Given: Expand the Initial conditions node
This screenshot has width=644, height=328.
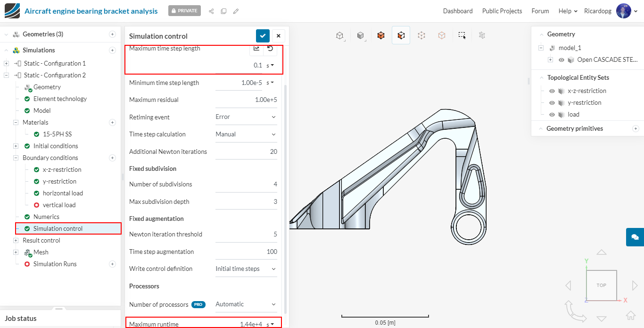Looking at the screenshot, I should (16, 146).
